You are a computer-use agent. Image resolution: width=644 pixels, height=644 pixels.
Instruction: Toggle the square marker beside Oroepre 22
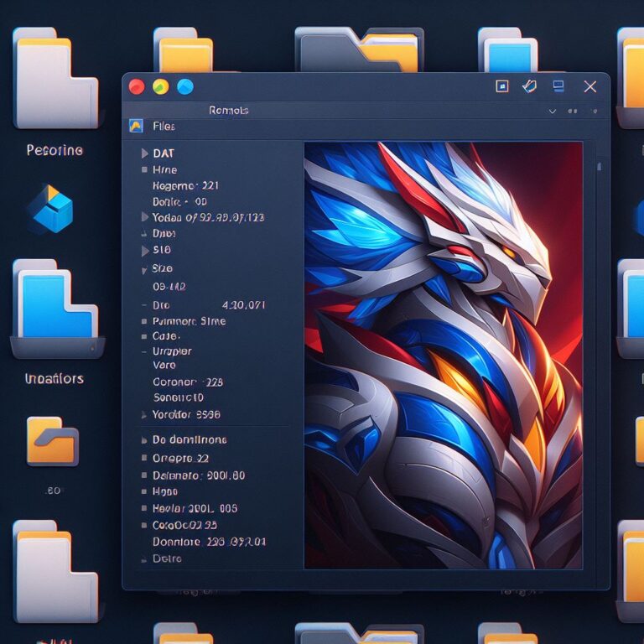pyautogui.click(x=144, y=458)
